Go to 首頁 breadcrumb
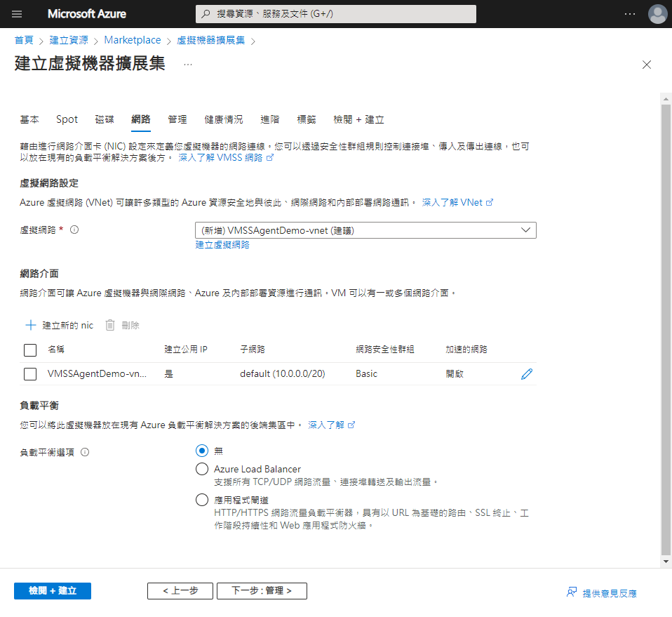Viewport: 672px width, 617px height. coord(24,40)
